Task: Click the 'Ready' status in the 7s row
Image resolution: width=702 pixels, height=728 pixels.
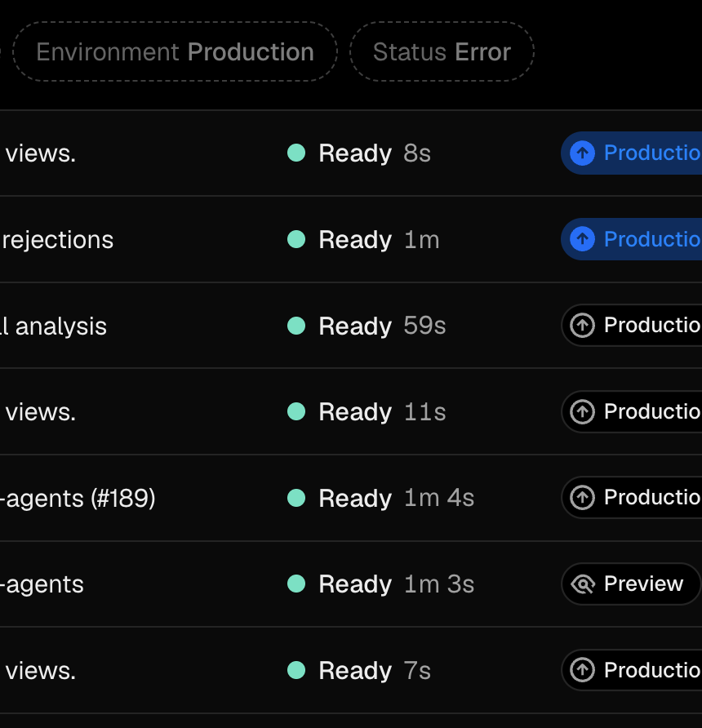Action: 355,671
